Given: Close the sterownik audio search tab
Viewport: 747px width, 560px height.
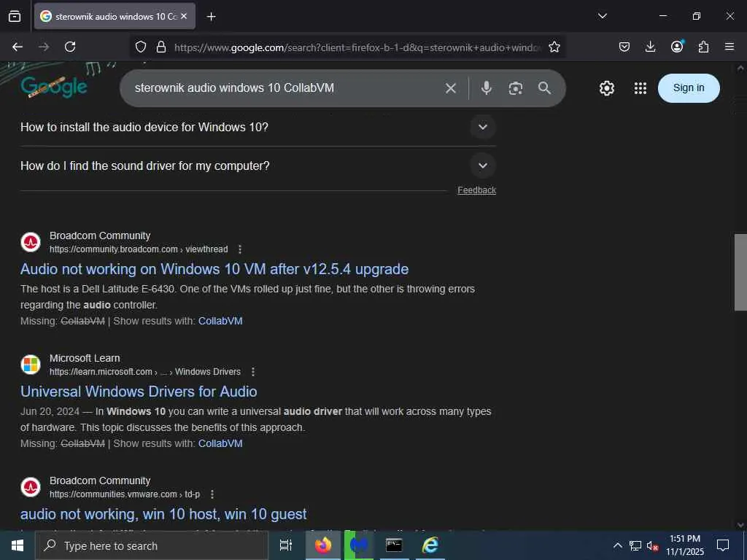Looking at the screenshot, I should coord(184,16).
